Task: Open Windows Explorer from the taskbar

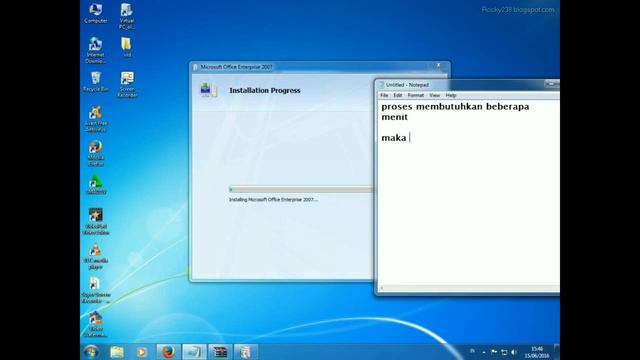Action: [117, 352]
